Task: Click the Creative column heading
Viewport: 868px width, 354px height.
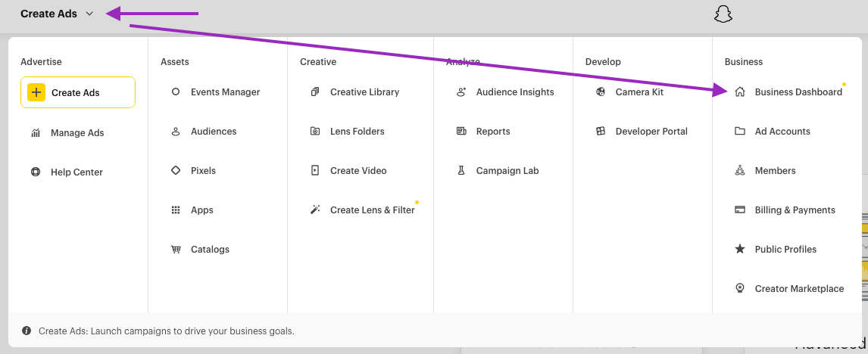Action: [318, 61]
